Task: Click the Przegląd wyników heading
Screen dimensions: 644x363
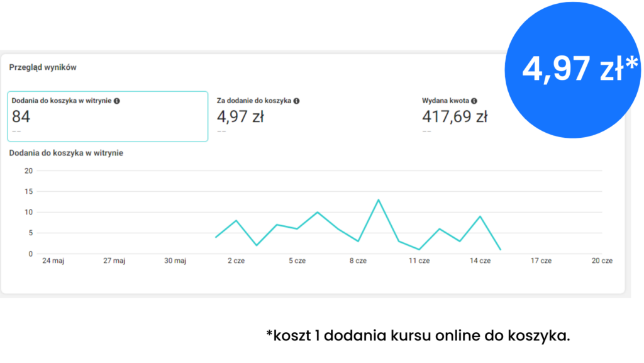Action: point(43,67)
